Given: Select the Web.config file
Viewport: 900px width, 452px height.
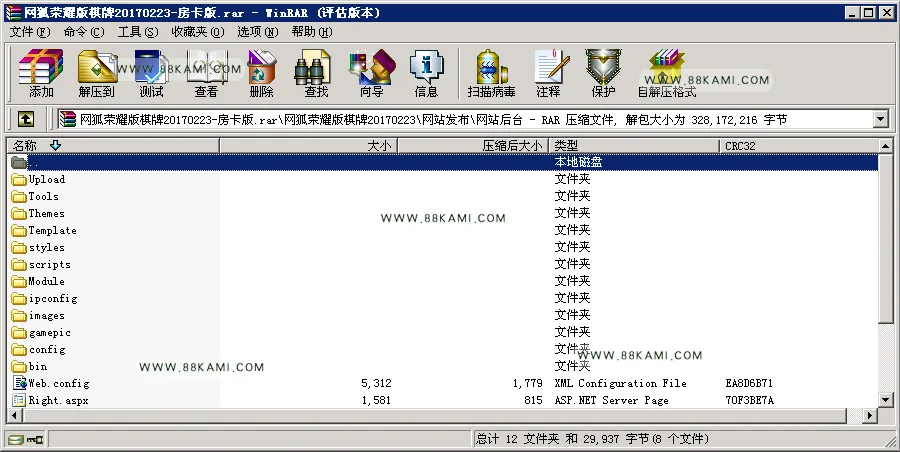Looking at the screenshot, I should pyautogui.click(x=51, y=383).
